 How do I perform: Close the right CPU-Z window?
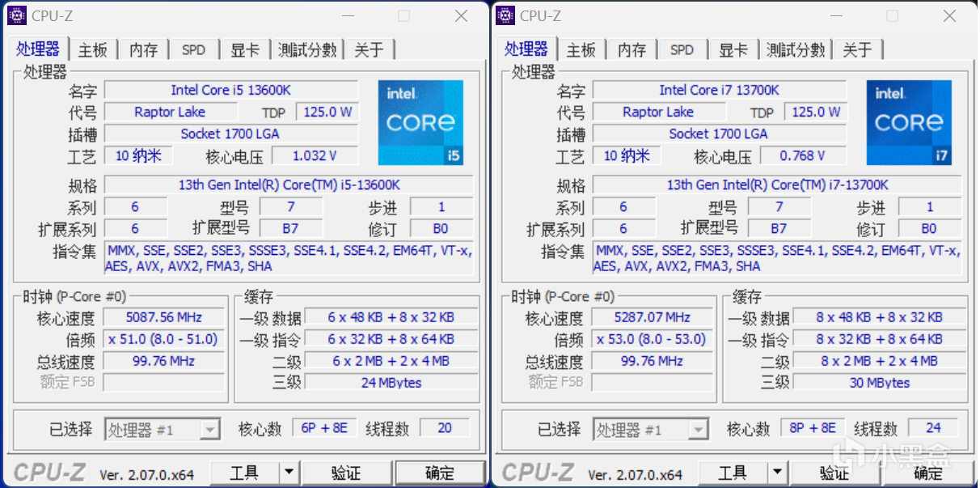(949, 15)
